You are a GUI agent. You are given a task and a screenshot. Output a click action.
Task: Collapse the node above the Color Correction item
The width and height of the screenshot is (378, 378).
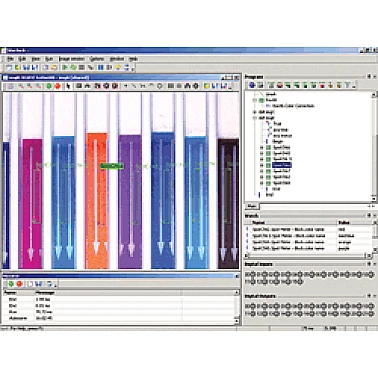255,100
